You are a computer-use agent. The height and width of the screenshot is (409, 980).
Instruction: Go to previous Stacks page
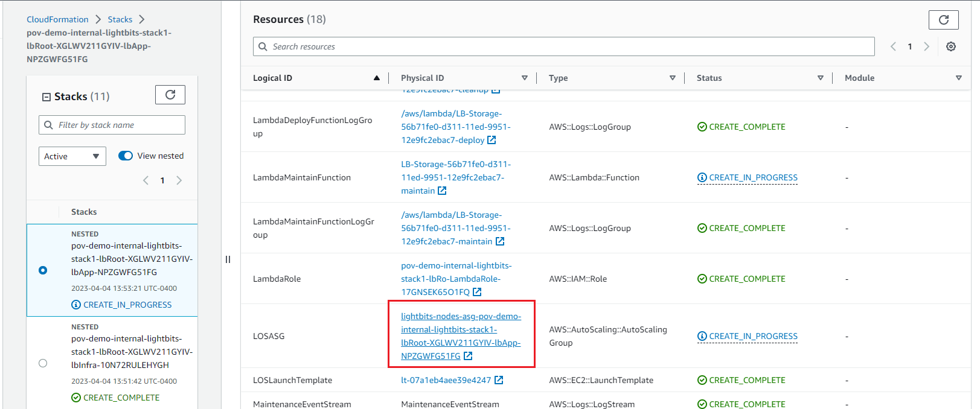[x=146, y=180]
